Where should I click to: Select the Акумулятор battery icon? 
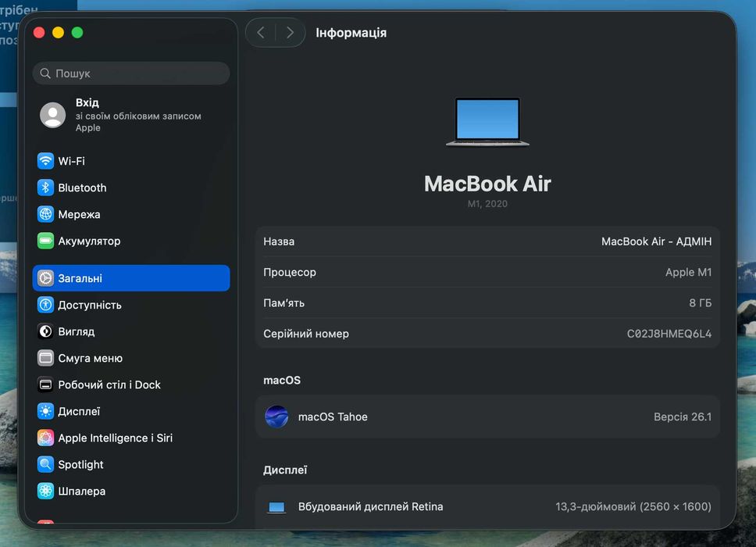(x=45, y=241)
